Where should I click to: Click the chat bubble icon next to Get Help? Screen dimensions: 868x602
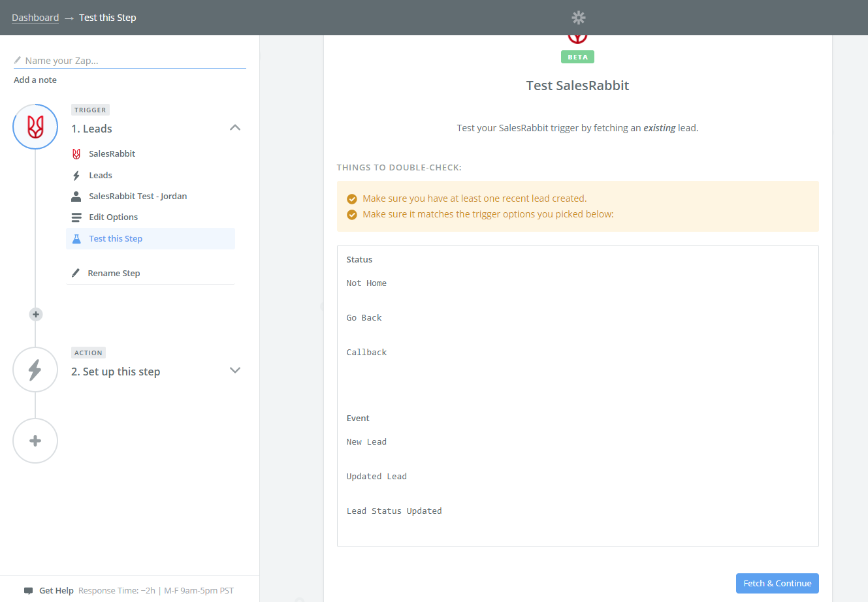(x=28, y=591)
